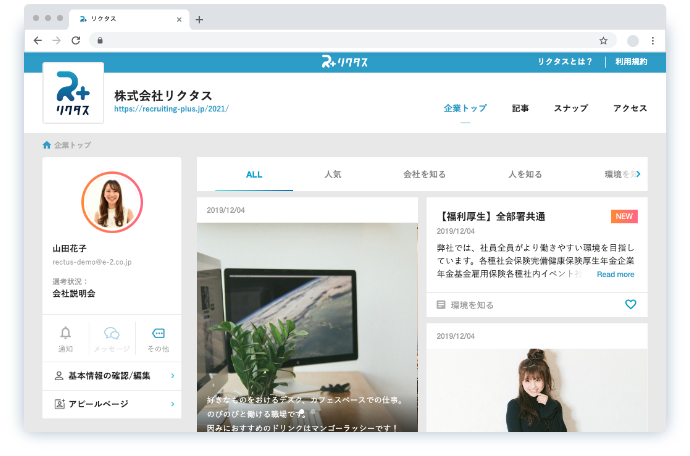The width and height of the screenshot is (690, 456).
Task: Expand 基本情報の確認/編集 menu item
Action: click(112, 376)
